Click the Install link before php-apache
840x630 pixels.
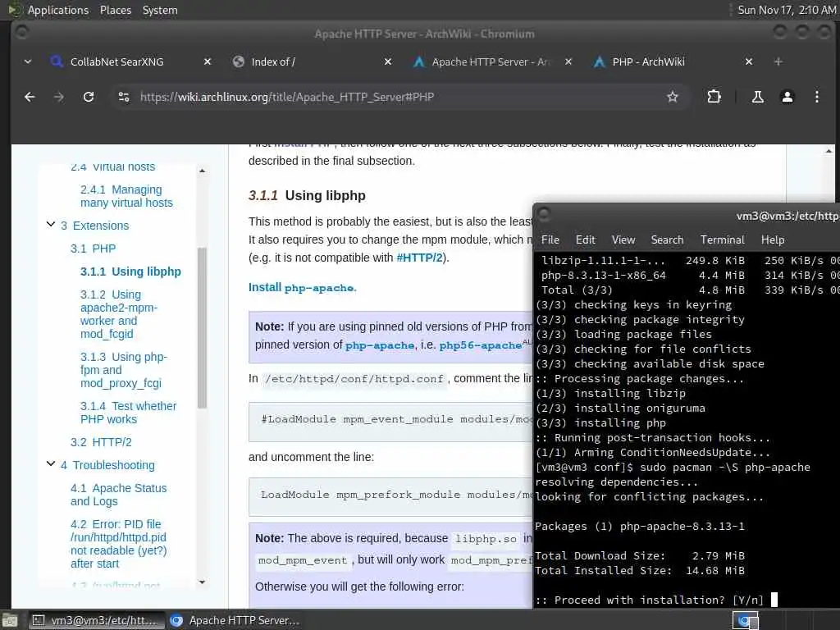[x=265, y=287]
